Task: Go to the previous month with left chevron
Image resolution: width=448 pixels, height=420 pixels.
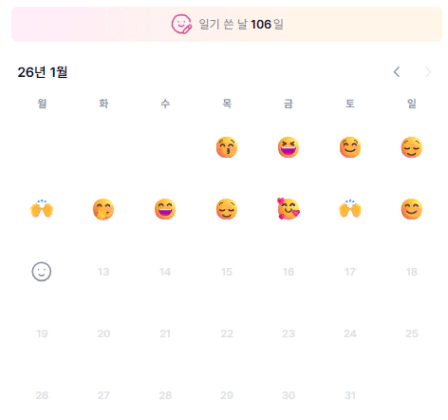Action: click(x=397, y=72)
